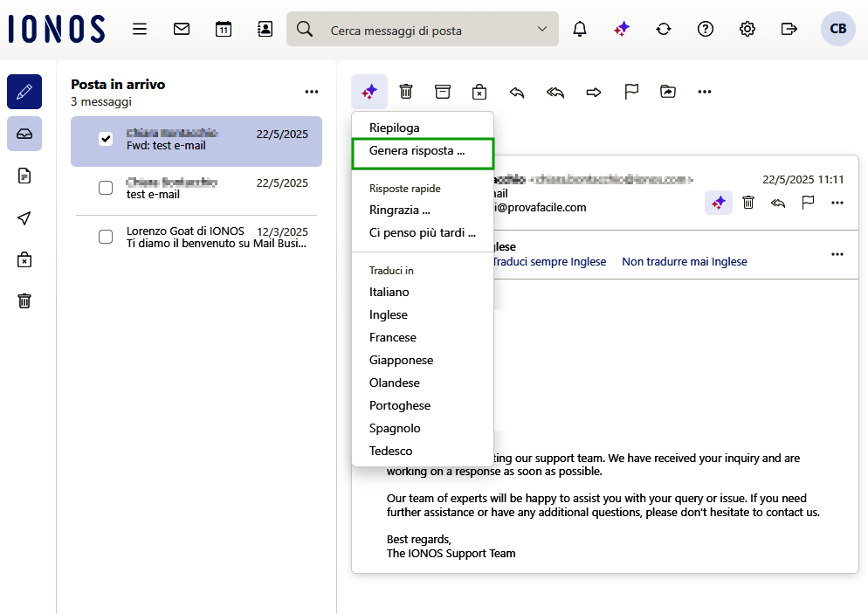Image resolution: width=868 pixels, height=614 pixels.
Task: Check the test e-mail message checkbox
Action: click(106, 188)
